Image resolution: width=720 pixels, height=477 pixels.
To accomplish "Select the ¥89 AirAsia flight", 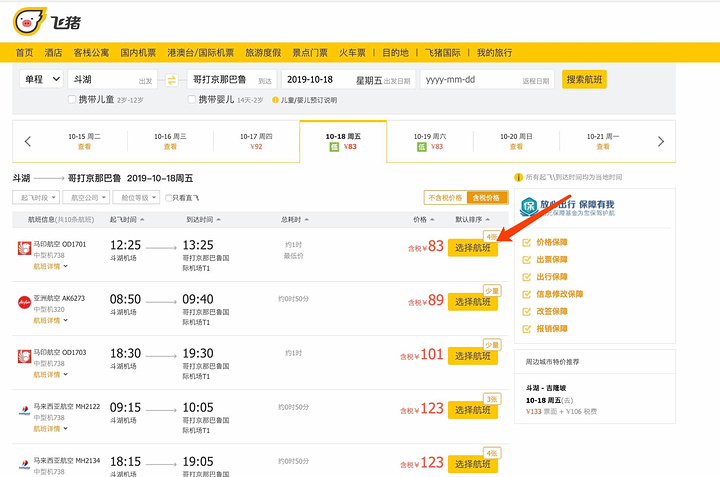I will point(472,301).
